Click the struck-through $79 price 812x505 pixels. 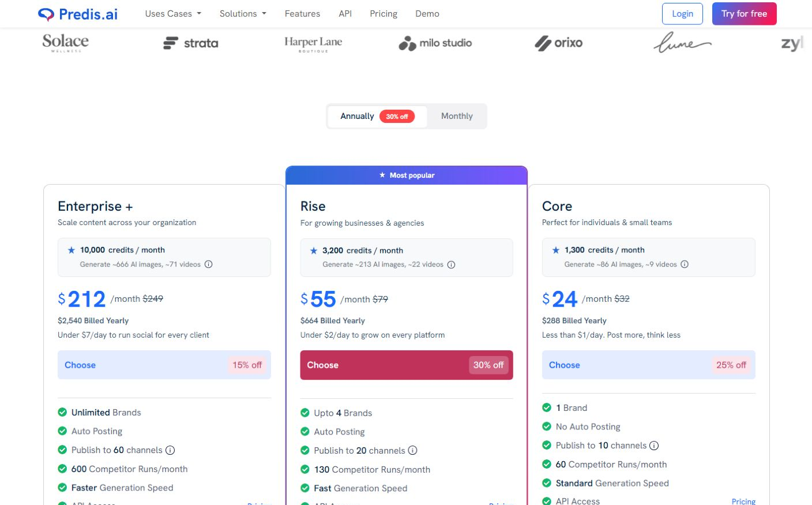381,299
